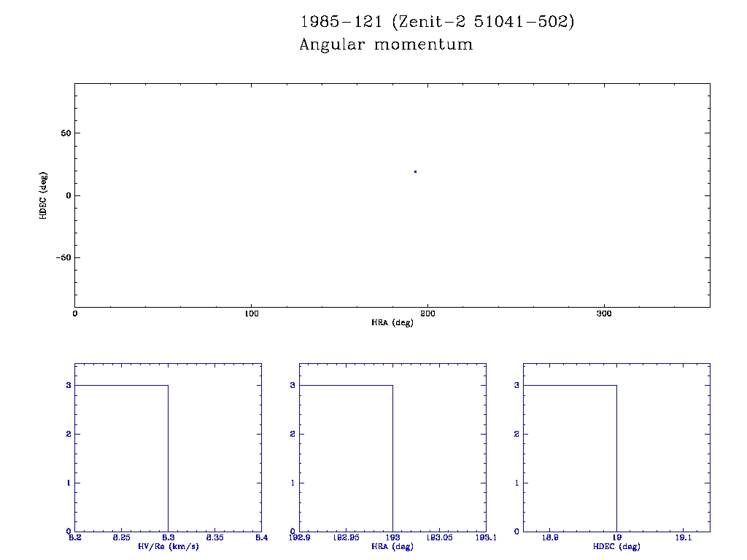Click the "50" tick label on the top plot y-axis
This screenshot has height=560, width=747.
click(65, 133)
